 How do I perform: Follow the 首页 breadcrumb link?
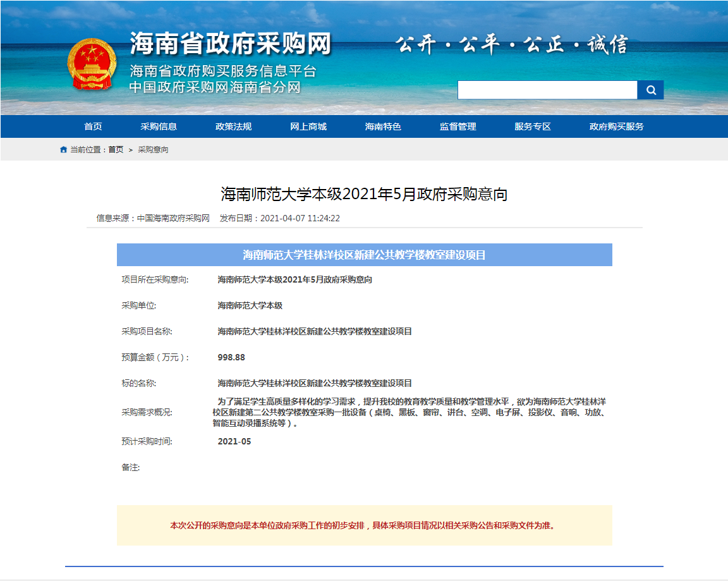pos(116,150)
